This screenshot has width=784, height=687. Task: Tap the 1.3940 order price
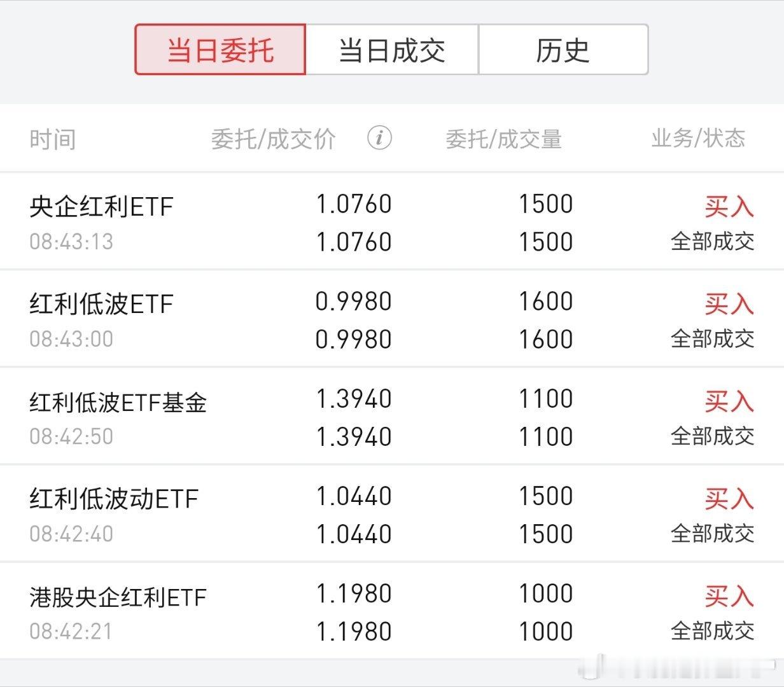(x=354, y=399)
